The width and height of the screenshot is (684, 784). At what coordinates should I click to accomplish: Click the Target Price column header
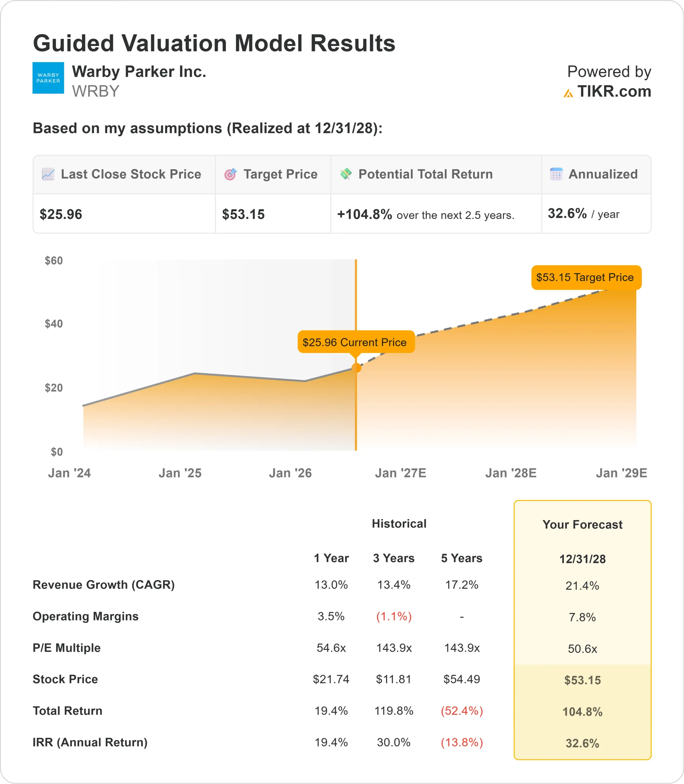click(281, 174)
